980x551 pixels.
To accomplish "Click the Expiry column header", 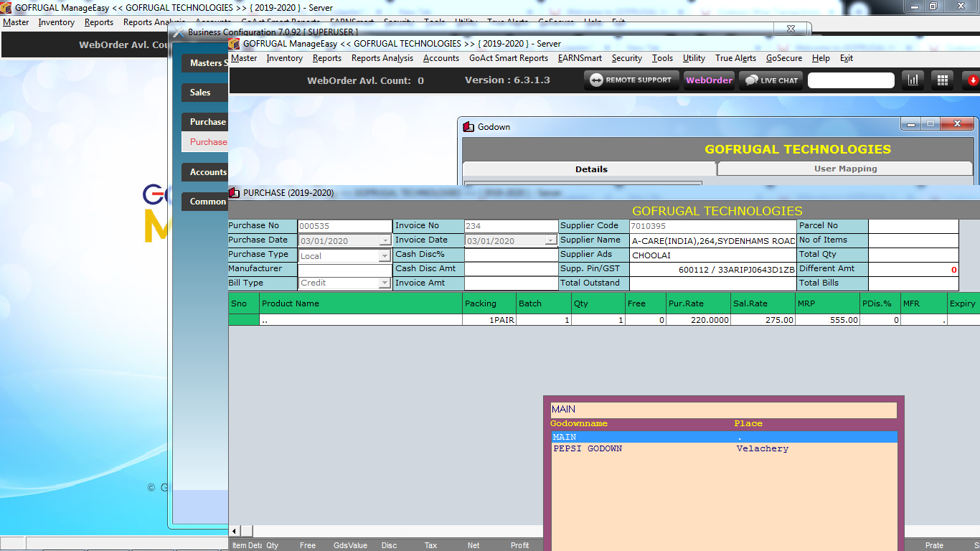I will (x=963, y=303).
